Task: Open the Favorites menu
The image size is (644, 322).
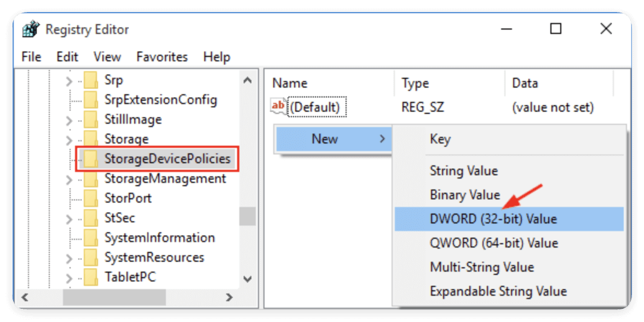Action: coord(162,57)
